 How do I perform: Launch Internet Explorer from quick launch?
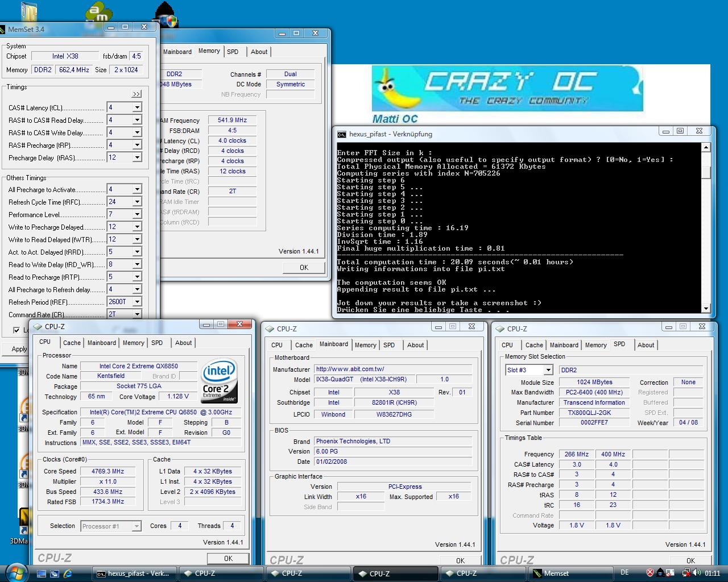point(68,573)
